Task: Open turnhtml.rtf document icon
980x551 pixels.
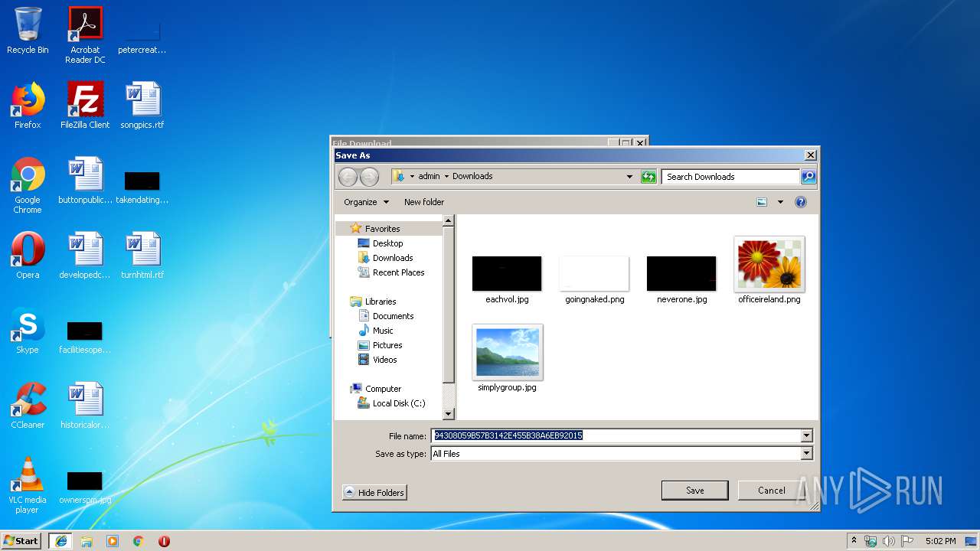Action: (x=142, y=256)
